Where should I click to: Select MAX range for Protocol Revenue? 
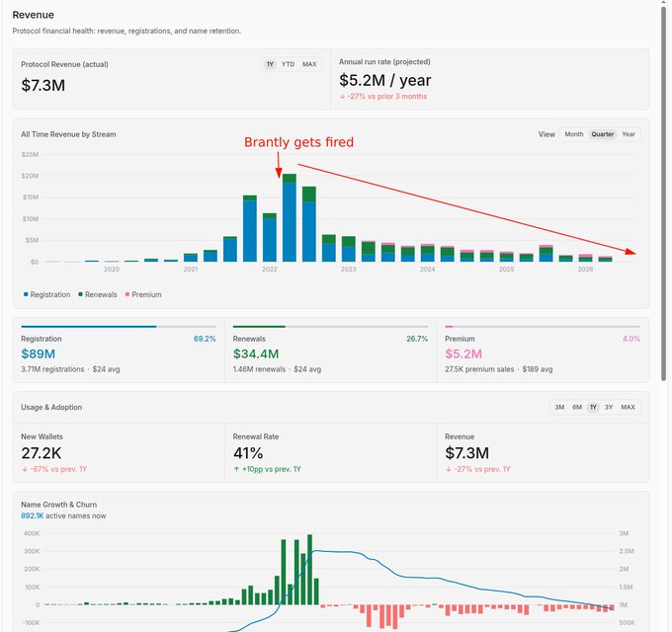[x=309, y=64]
